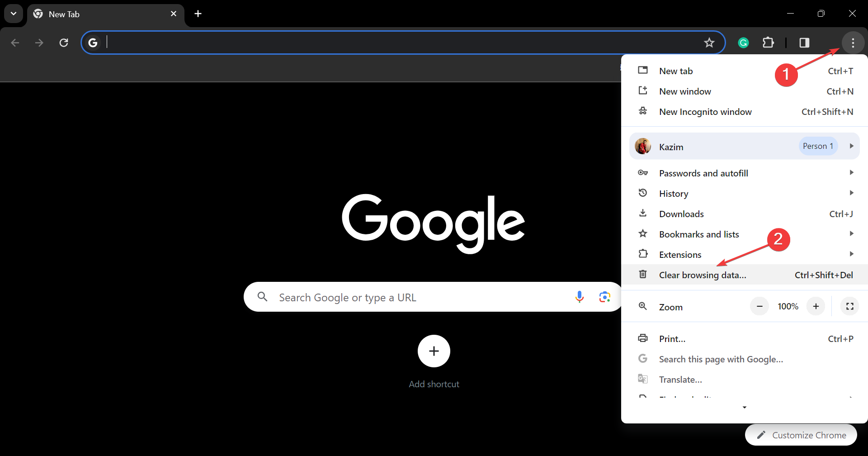Screen dimensions: 868x456
Task: Open the Grammarly extension icon
Action: [x=743, y=43]
